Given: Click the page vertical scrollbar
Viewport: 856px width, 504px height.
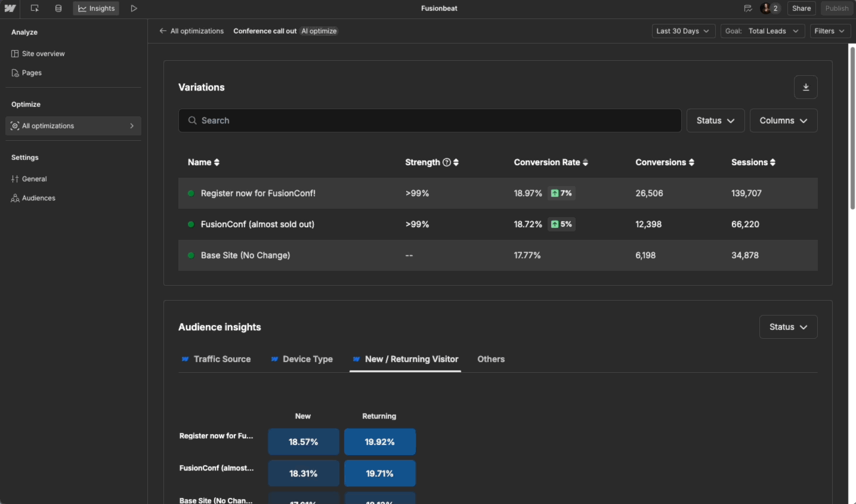Looking at the screenshot, I should click(852, 128).
